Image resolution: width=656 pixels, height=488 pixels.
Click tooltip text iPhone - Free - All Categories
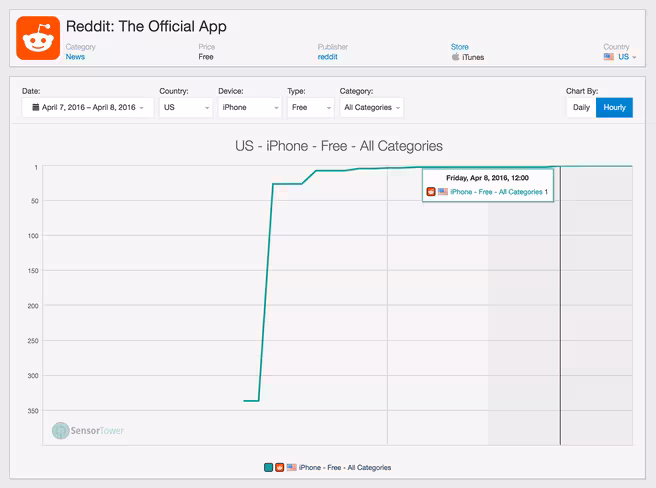496,192
